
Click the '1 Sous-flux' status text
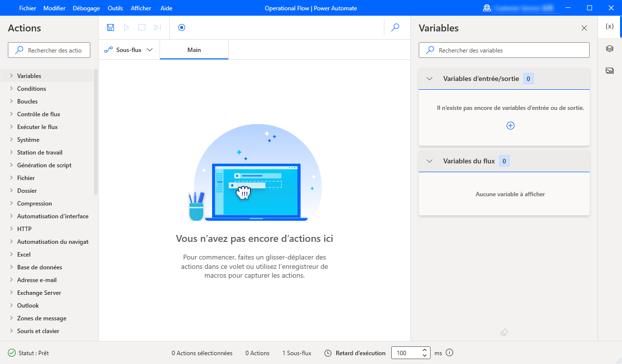[x=297, y=353]
